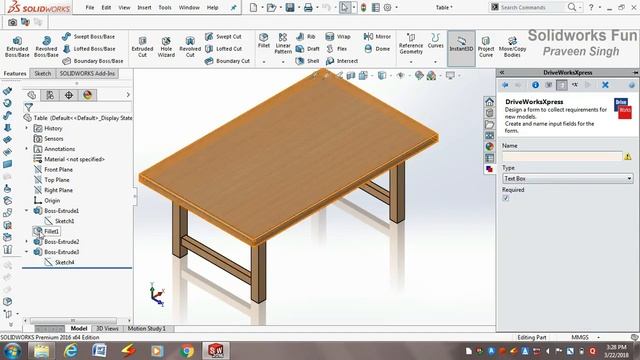Open Reference Geometry tool

pos(411,44)
